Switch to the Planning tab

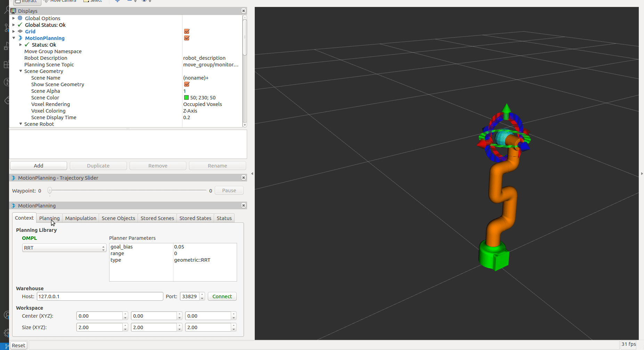(x=49, y=218)
